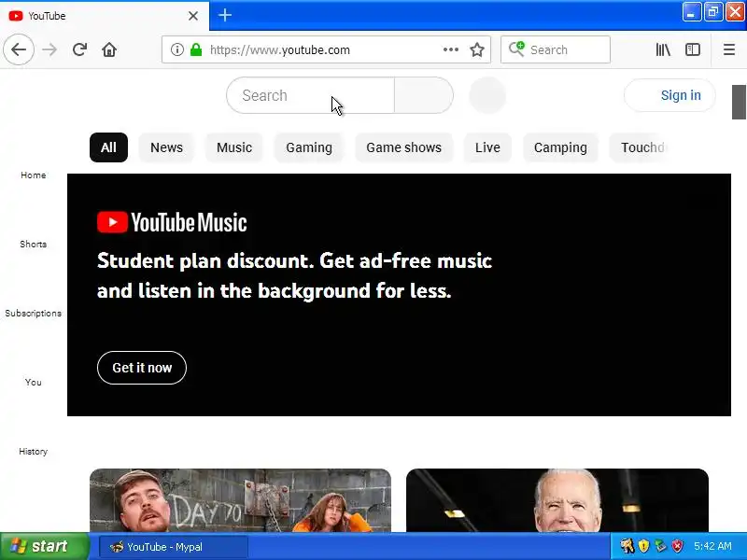Open History in the left sidebar
The height and width of the screenshot is (560, 747).
click(34, 452)
